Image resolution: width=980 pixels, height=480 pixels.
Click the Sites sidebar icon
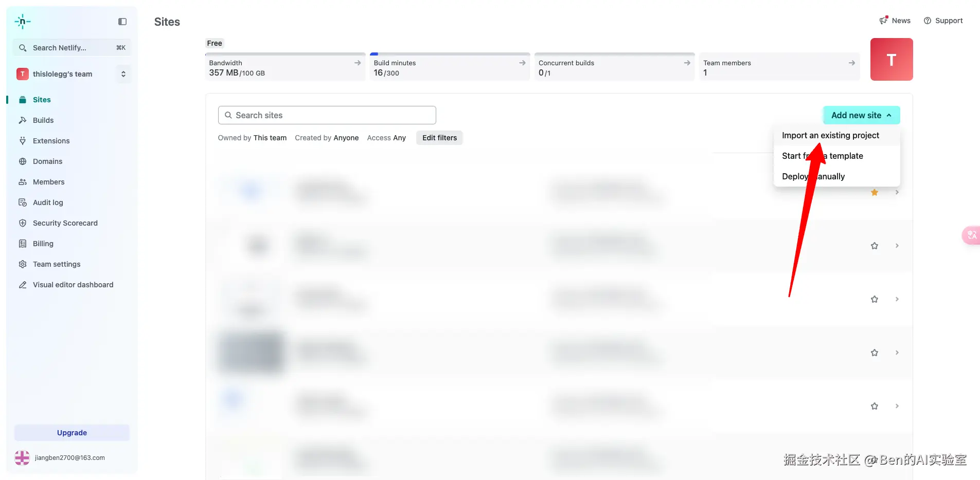pyautogui.click(x=23, y=100)
